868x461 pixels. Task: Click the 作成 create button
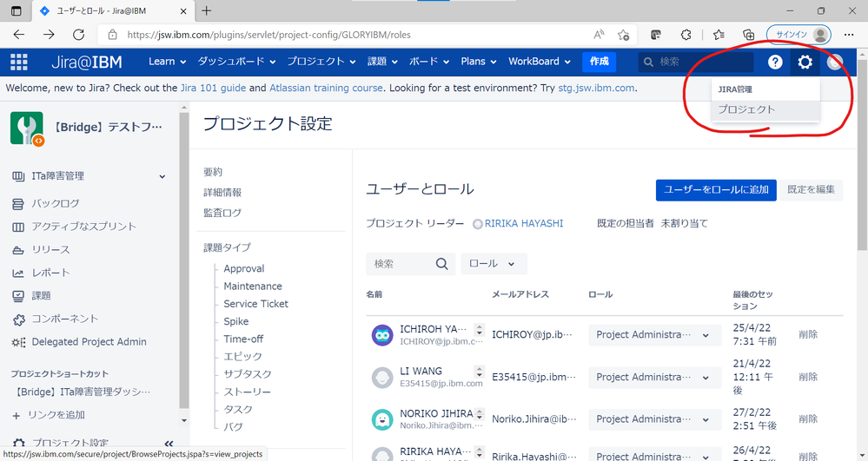tap(599, 62)
